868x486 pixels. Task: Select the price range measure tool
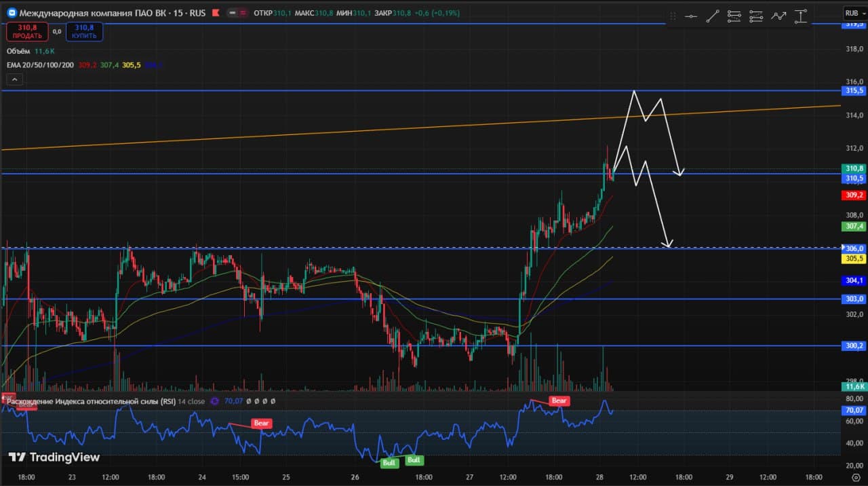point(801,16)
